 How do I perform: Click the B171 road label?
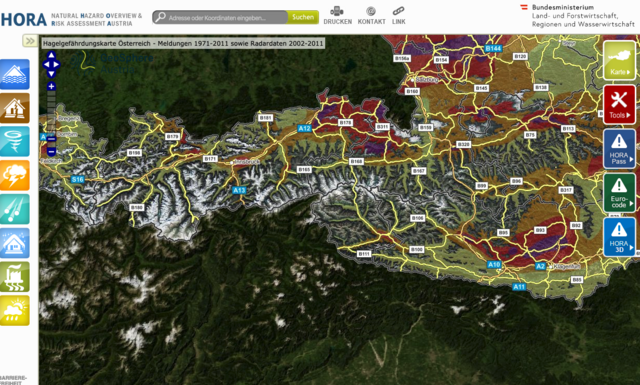coord(210,159)
